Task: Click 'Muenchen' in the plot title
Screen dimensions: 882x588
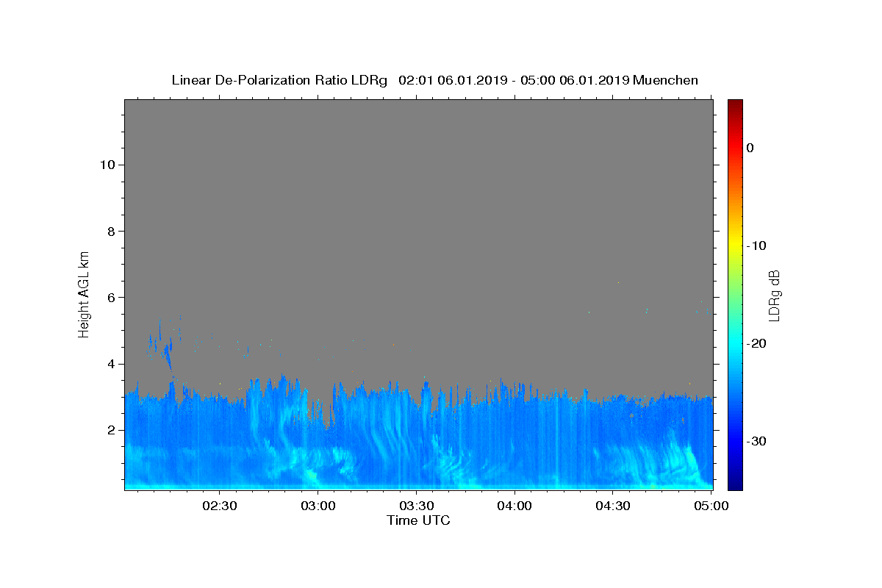Action: (x=665, y=80)
